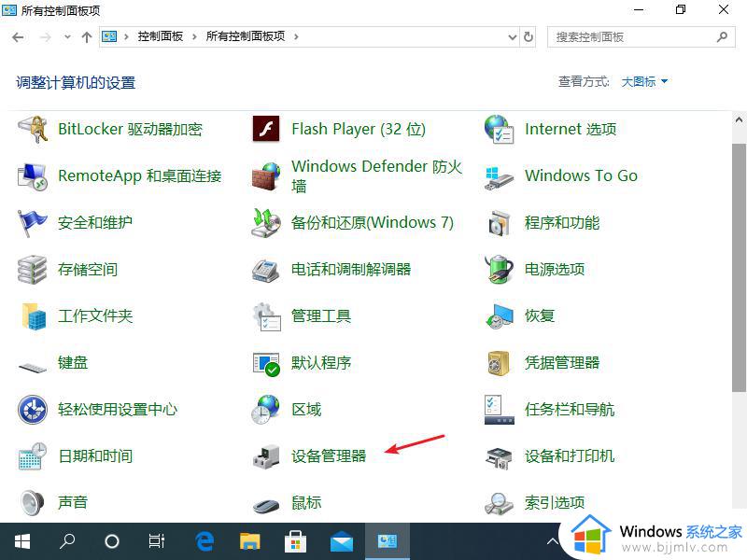The width and height of the screenshot is (747, 560).
Task: Refresh the control panel view
Action: [x=529, y=36]
